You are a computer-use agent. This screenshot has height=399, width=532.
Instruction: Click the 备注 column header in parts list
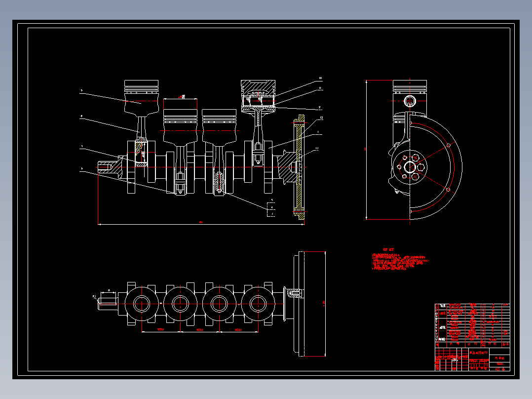click(507, 344)
